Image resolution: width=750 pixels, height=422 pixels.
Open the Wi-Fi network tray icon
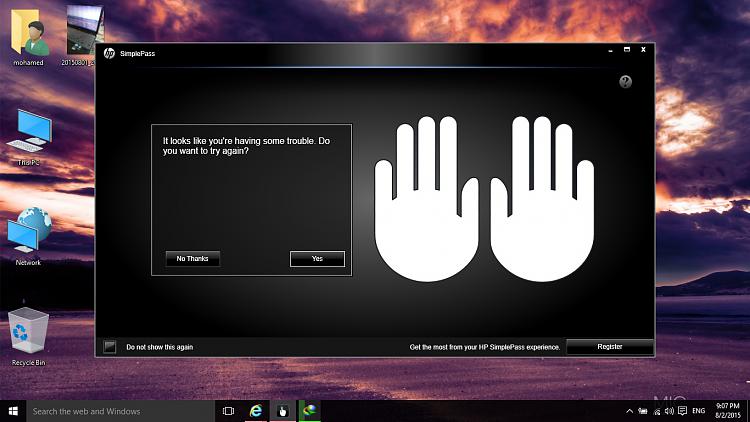[x=657, y=411]
